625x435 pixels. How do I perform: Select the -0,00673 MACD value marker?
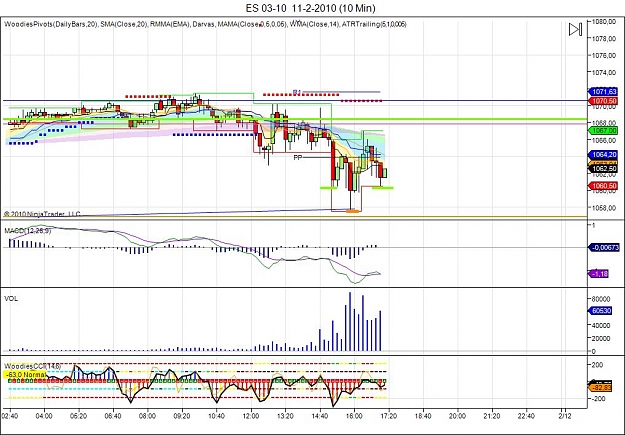604,248
